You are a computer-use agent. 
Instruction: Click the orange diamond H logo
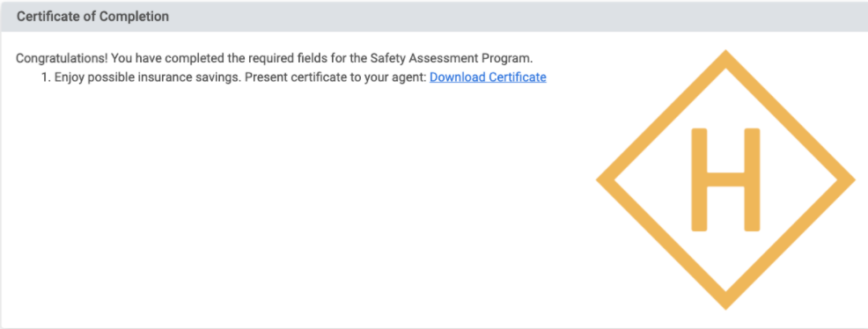[725, 179]
